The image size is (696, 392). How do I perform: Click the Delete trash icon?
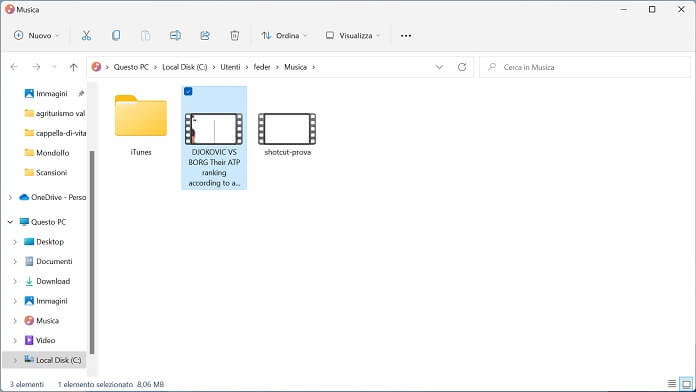click(x=234, y=36)
